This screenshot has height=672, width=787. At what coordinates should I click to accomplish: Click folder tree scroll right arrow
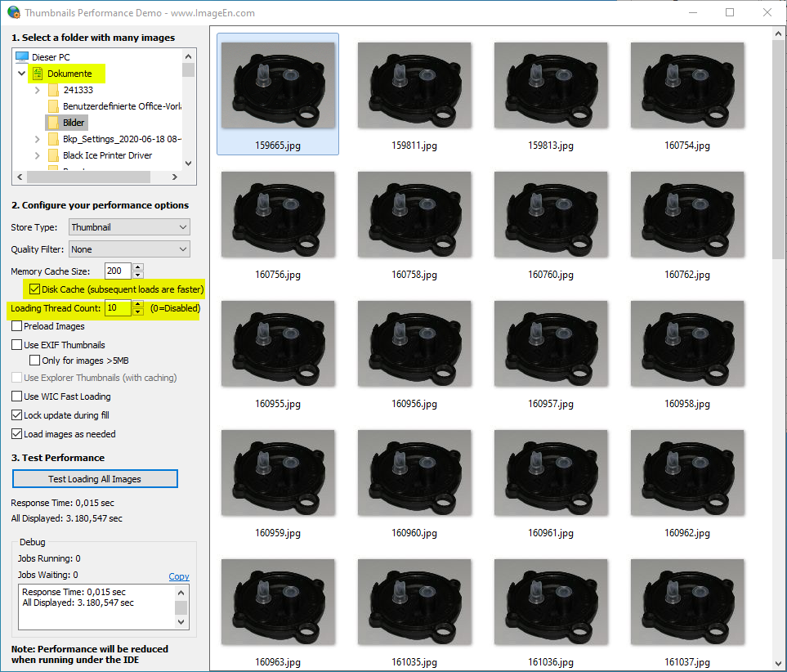[x=175, y=177]
